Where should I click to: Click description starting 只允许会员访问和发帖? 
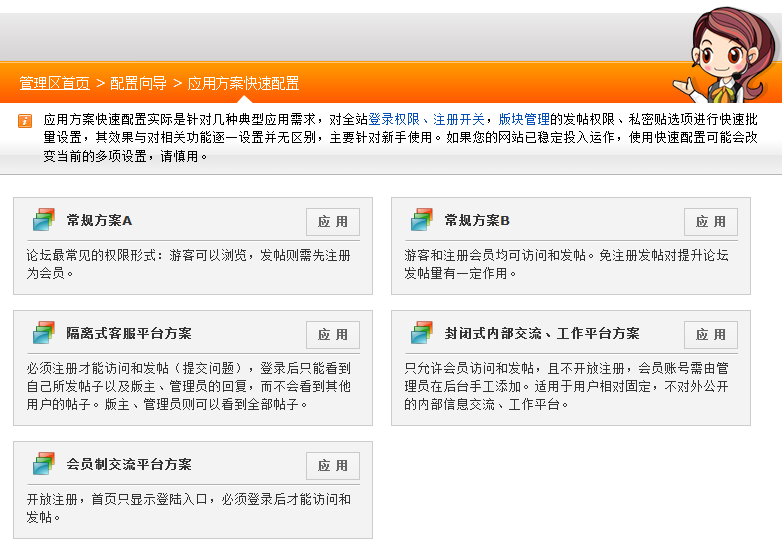(567, 386)
